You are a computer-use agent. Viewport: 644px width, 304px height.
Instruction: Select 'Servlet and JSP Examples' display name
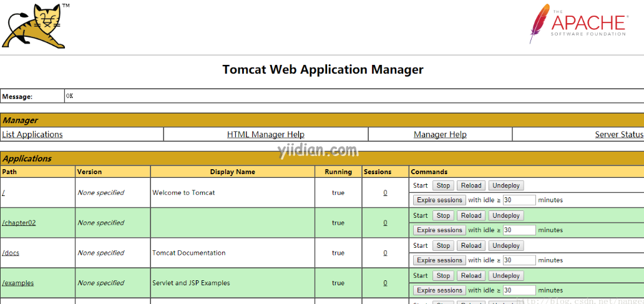pos(191,283)
